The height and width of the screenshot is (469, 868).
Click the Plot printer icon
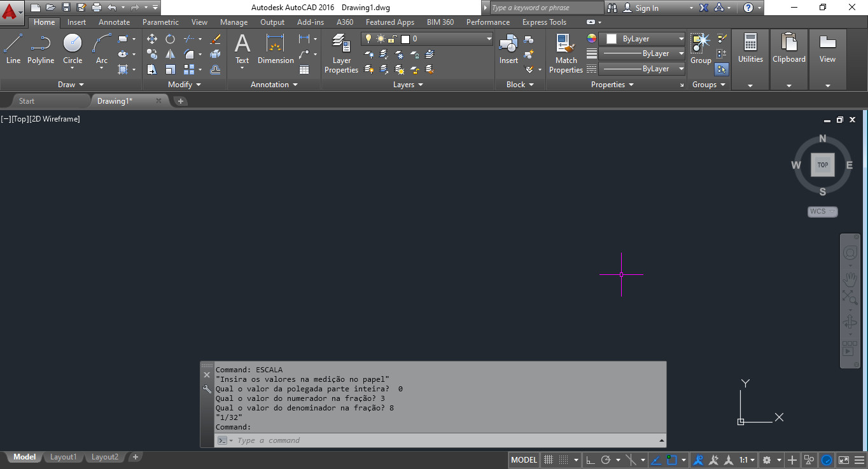(x=97, y=8)
